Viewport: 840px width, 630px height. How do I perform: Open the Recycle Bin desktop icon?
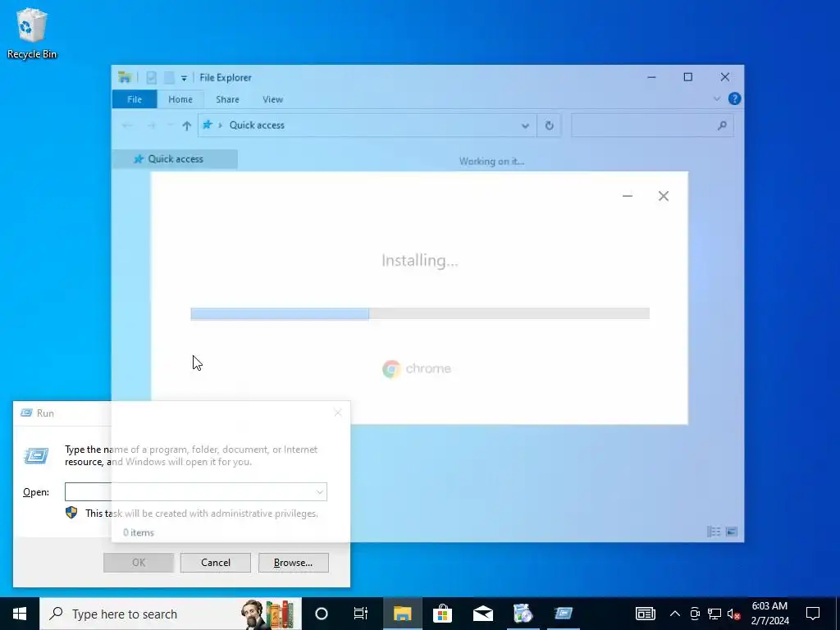pos(32,33)
